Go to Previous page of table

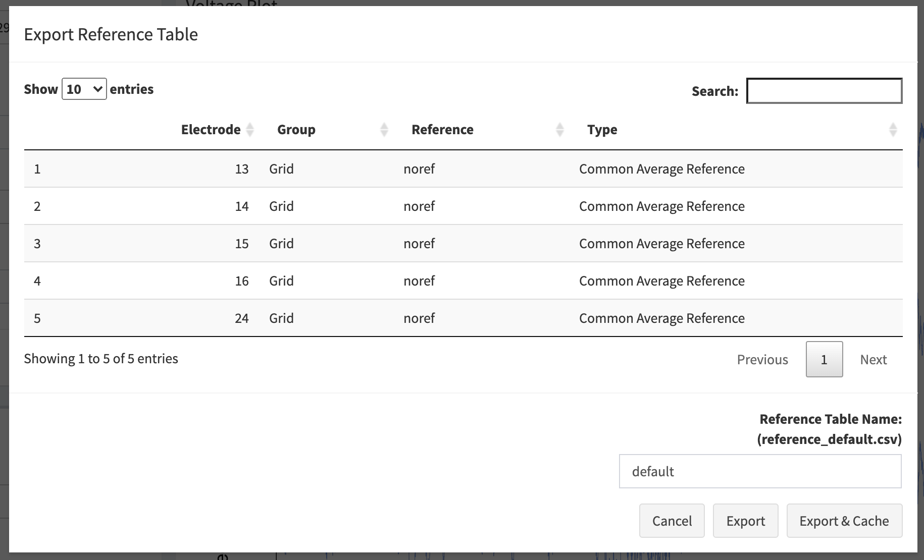pos(762,359)
